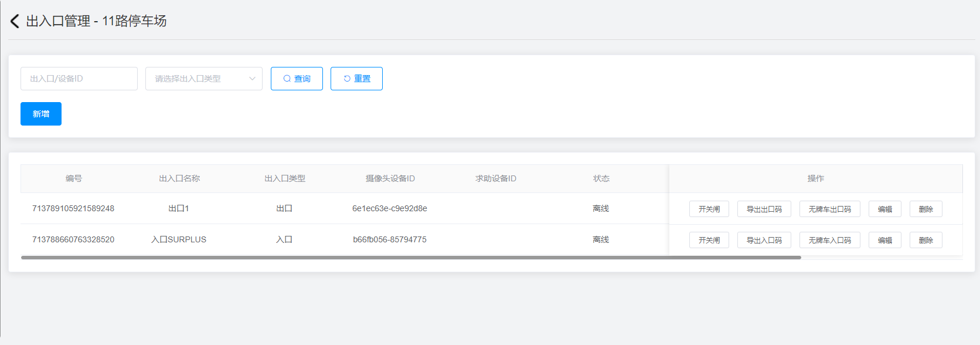Click the back arrow icon in header
Viewport: 980px width, 345px height.
(15, 21)
